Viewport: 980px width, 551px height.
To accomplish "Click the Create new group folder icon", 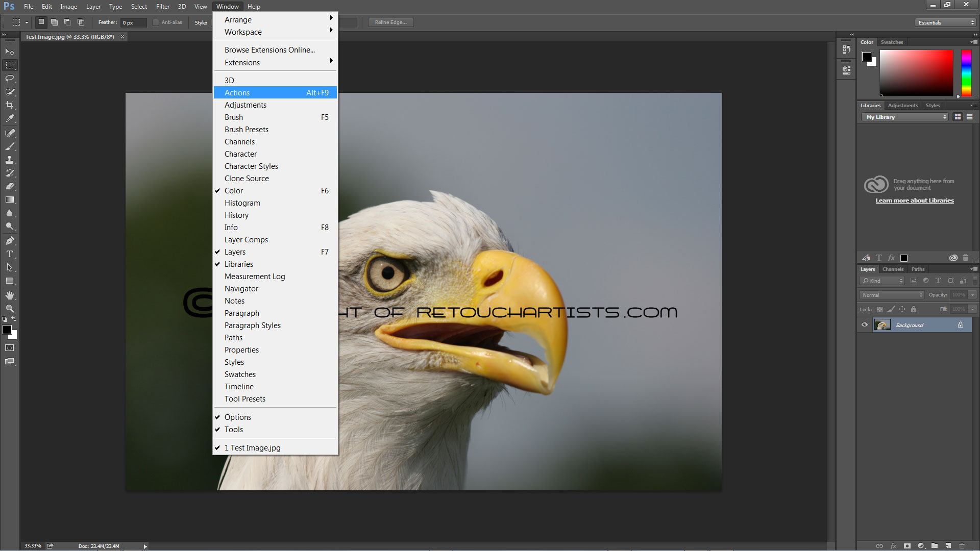I will point(935,546).
